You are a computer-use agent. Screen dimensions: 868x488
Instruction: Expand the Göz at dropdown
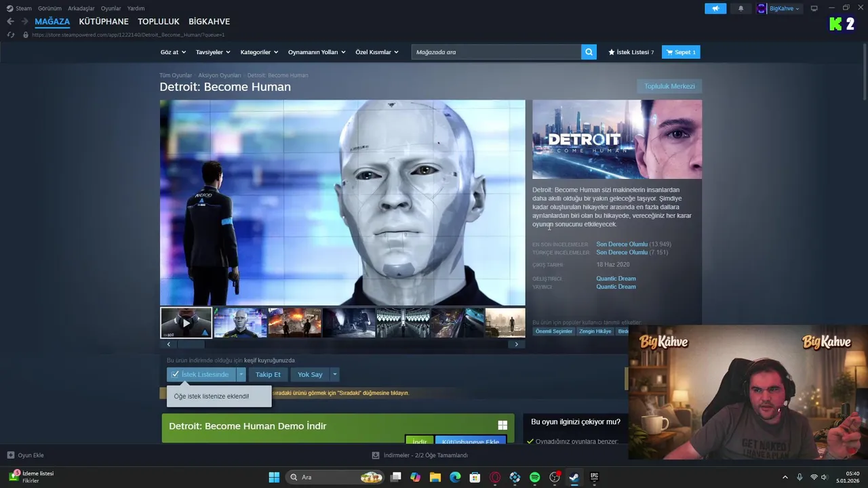click(173, 52)
